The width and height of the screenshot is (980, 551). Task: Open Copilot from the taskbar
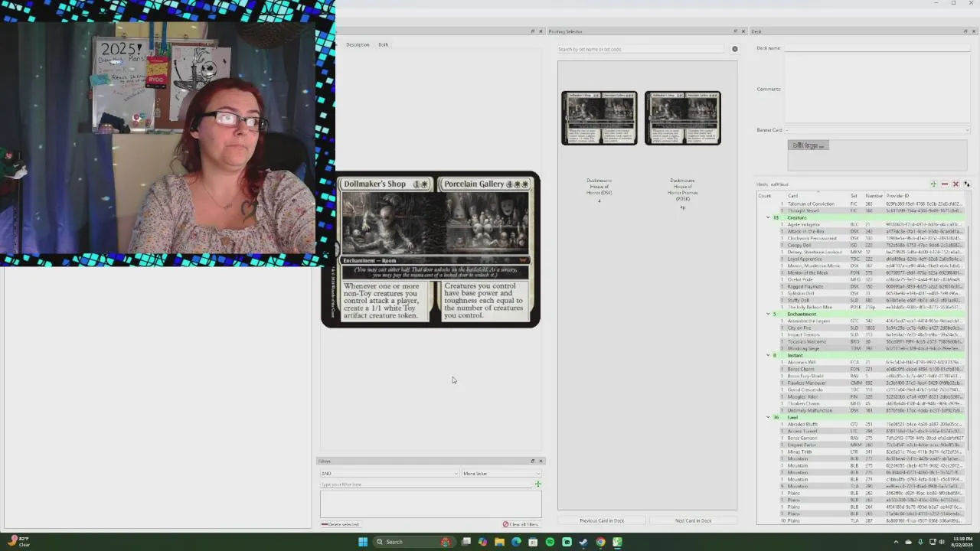(x=482, y=542)
